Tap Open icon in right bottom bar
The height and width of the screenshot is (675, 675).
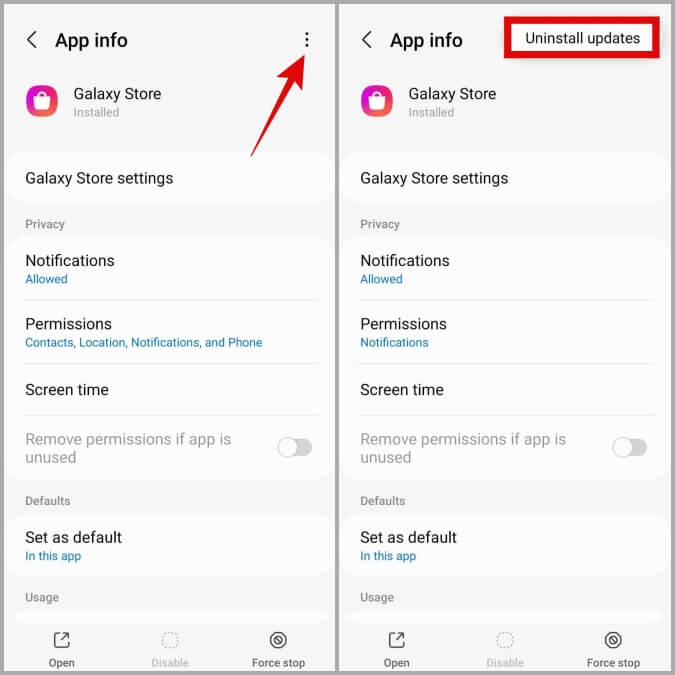pos(396,640)
